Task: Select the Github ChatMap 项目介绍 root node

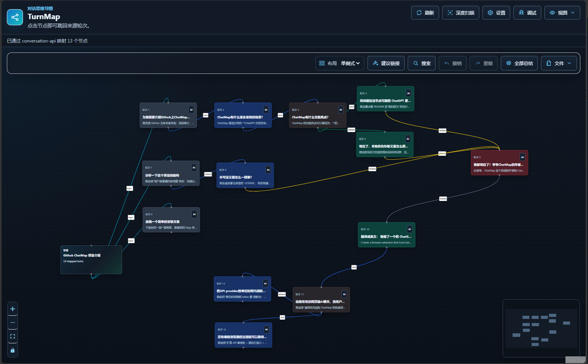Action: point(91,260)
